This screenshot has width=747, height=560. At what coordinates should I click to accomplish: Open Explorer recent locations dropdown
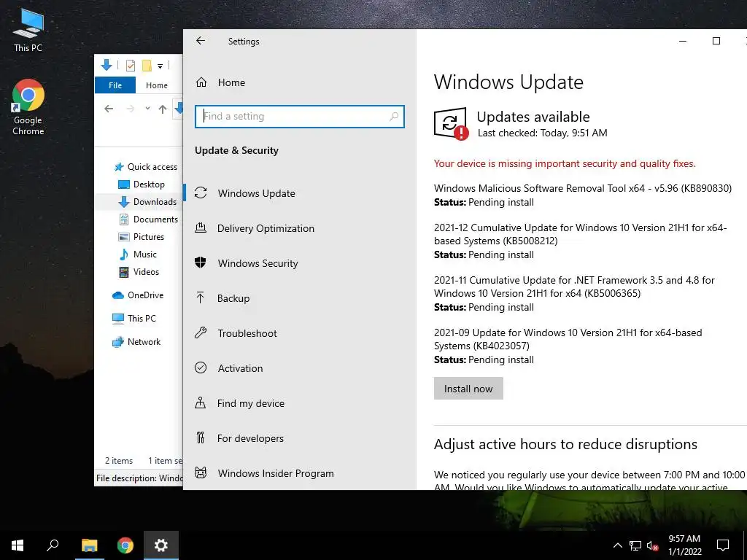(x=147, y=109)
